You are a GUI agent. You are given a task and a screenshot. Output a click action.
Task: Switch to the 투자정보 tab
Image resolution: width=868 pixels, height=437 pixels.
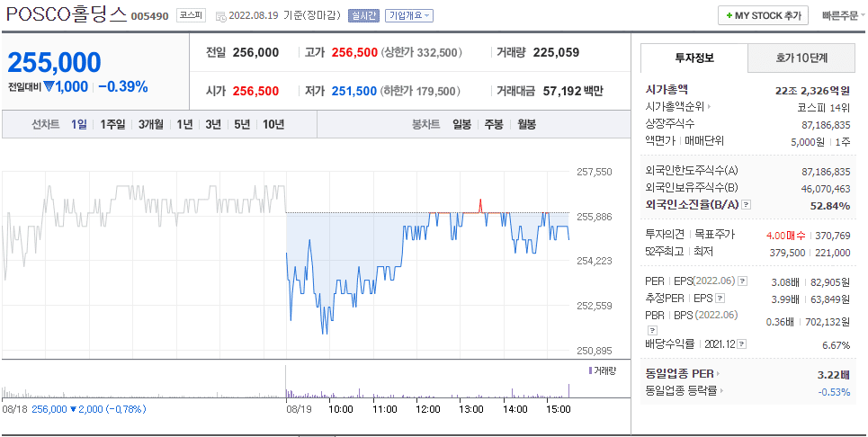click(x=694, y=58)
